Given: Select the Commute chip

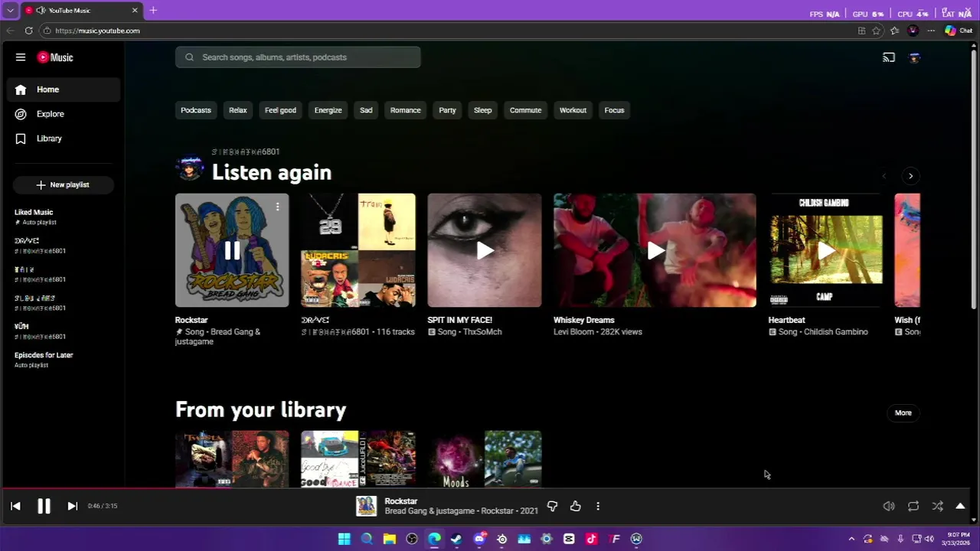Looking at the screenshot, I should click(525, 110).
